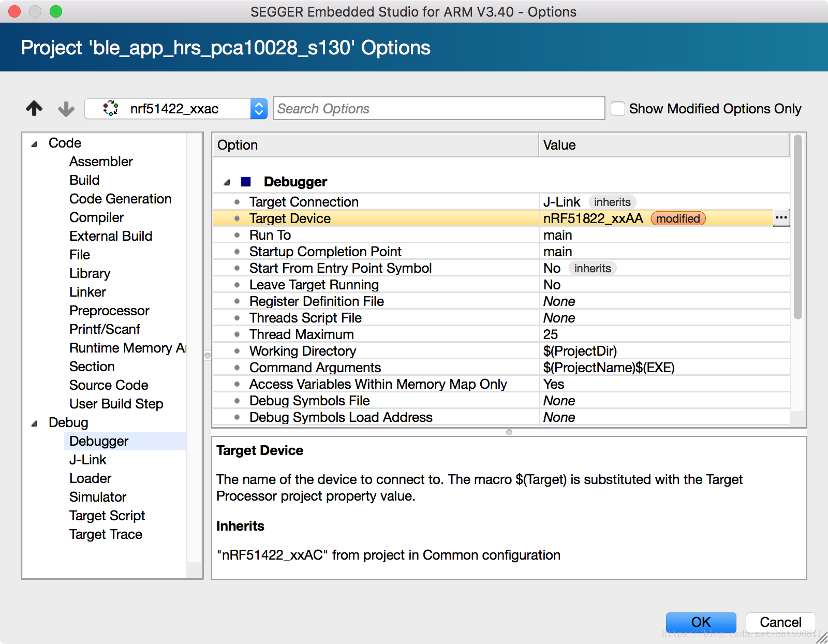Viewport: 828px width, 644px height.
Task: Click the nRF51822_xxAA device value
Action: coord(593,218)
